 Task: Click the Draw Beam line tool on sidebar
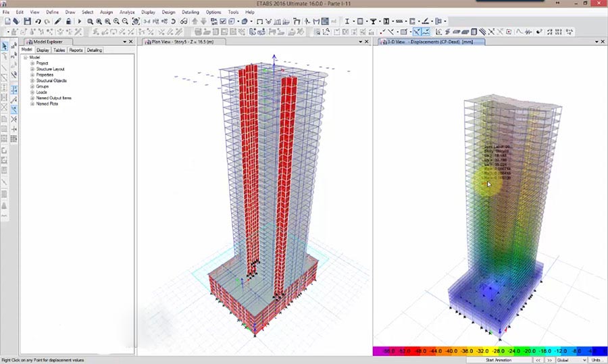[x=4, y=68]
